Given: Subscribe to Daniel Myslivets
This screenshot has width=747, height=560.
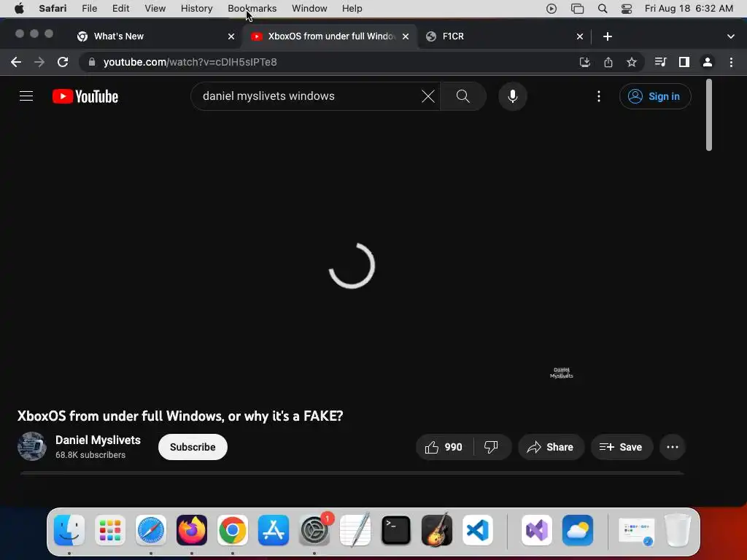Looking at the screenshot, I should pyautogui.click(x=193, y=447).
